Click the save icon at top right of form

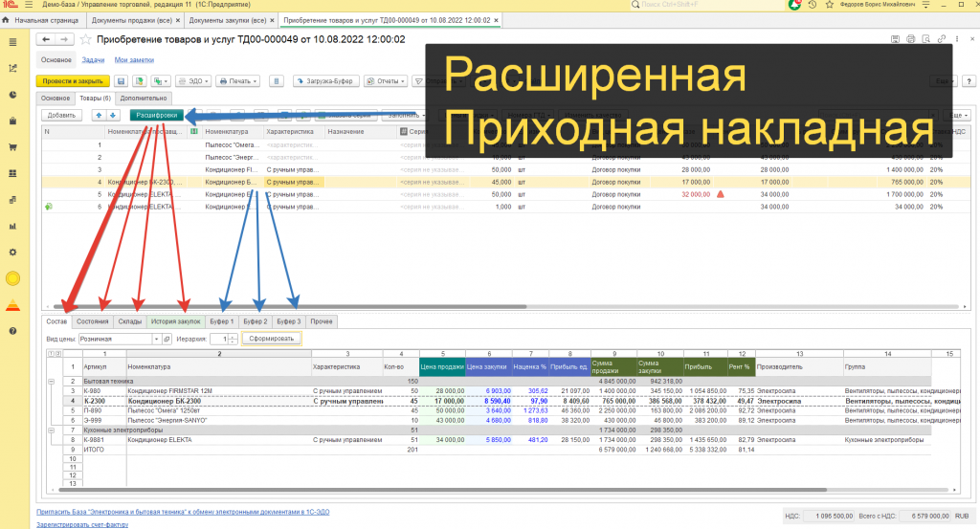point(895,38)
